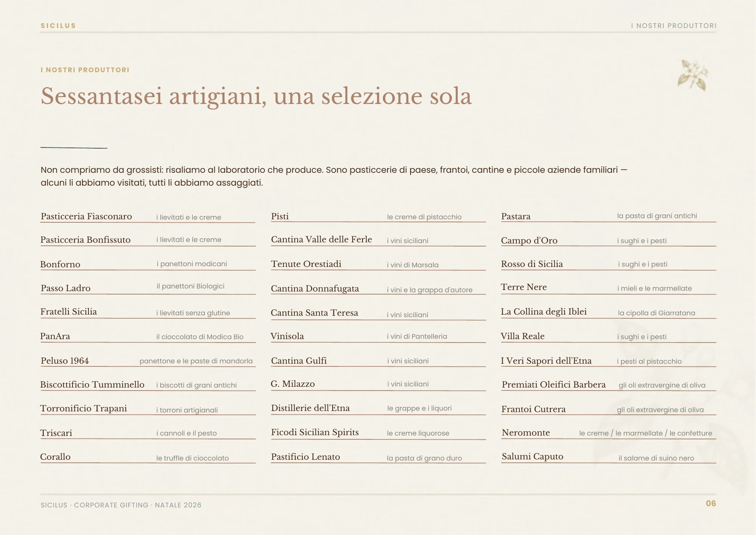
Task: Select 'Campo d'Oro' in the list
Action: point(529,240)
